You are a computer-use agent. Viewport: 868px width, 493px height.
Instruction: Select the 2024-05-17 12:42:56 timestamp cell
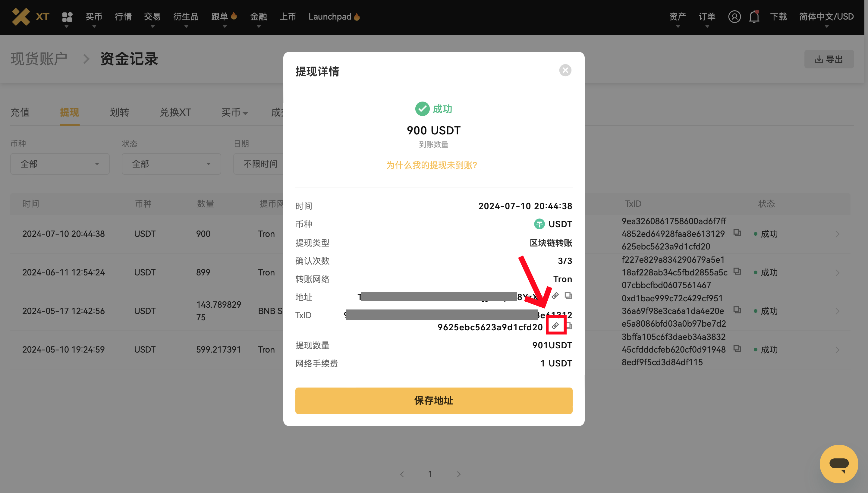[64, 311]
